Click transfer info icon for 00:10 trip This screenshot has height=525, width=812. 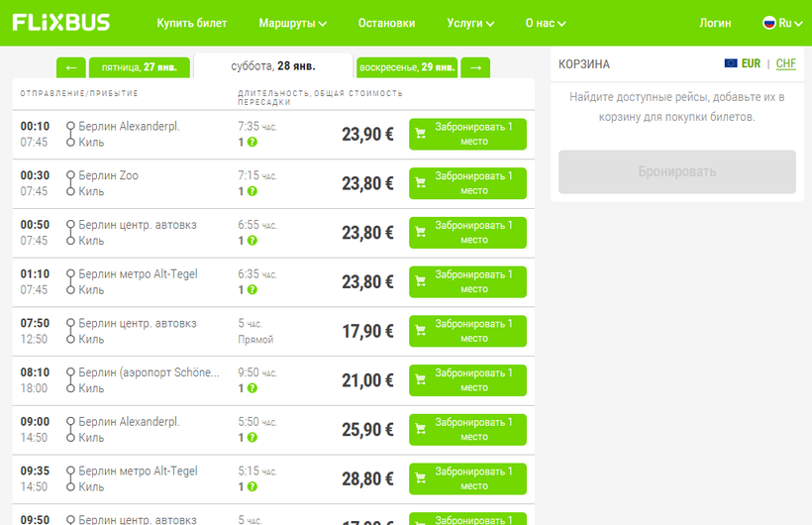[x=252, y=142]
